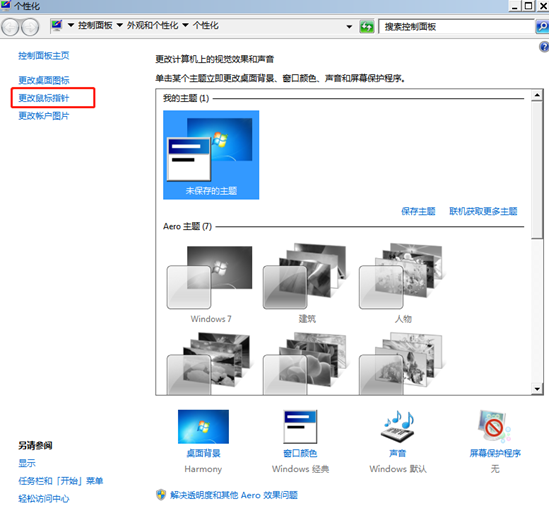This screenshot has height=518, width=549.
Task: Open the Desktop Background (桌面背景) icon
Action: (x=203, y=426)
